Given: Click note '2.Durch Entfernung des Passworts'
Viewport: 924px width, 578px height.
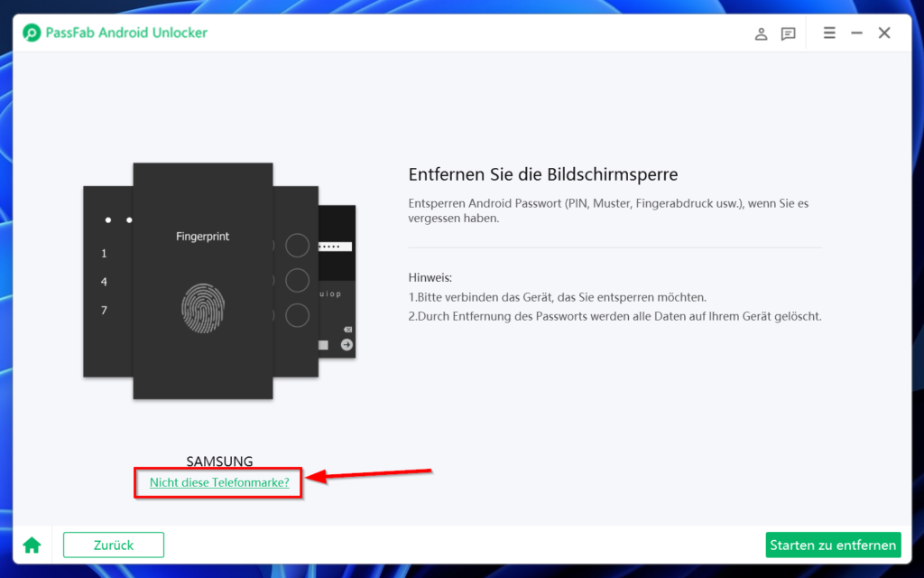Looking at the screenshot, I should coord(614,316).
